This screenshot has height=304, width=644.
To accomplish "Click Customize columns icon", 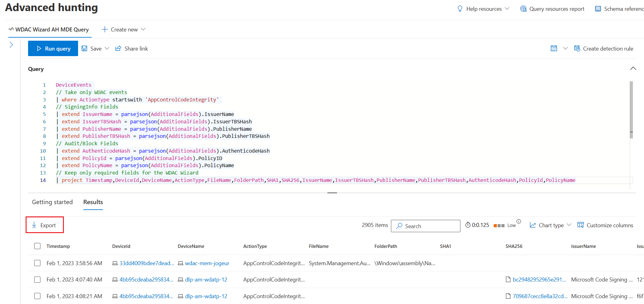I will (580, 225).
